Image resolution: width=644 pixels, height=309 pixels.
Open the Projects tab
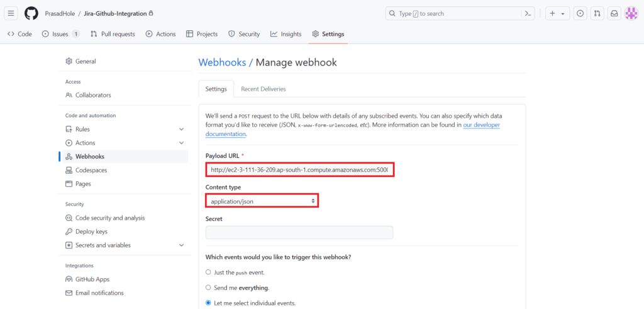[202, 34]
